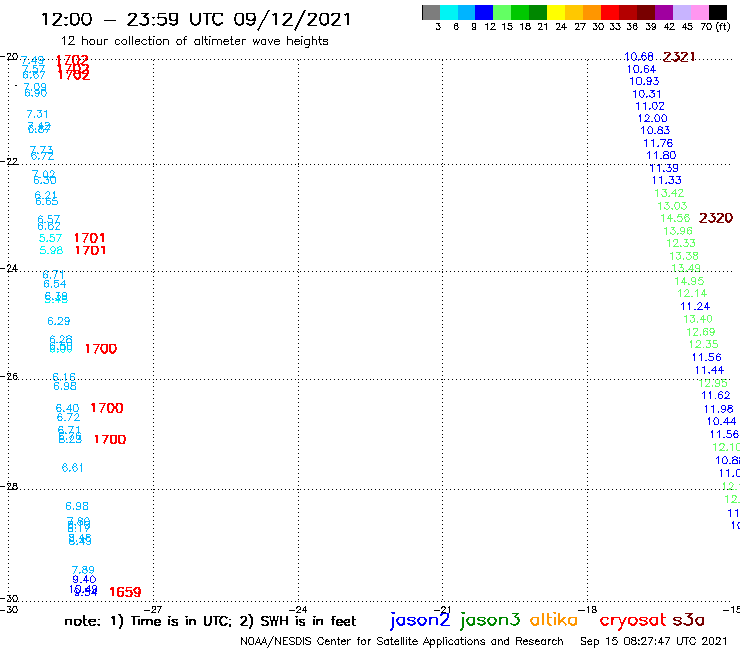740x650 pixels.
Task: Click the wave height value '11.33'
Action: pos(666,180)
